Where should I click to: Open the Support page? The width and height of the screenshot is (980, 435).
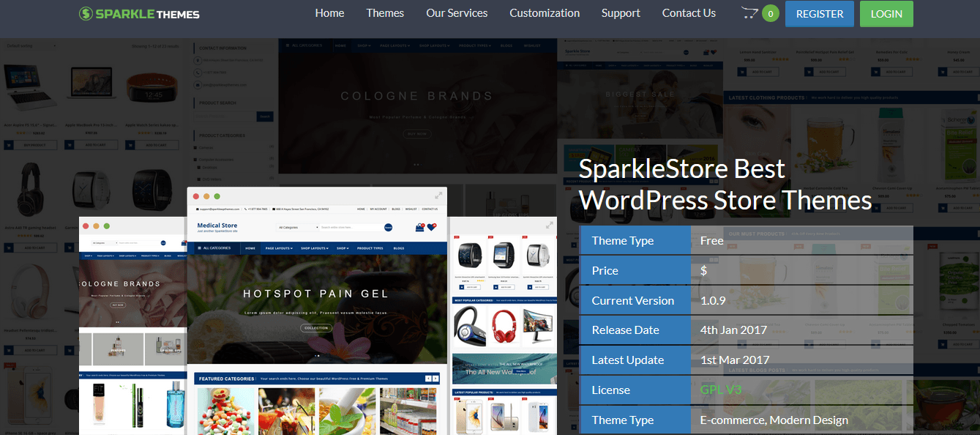coord(621,12)
